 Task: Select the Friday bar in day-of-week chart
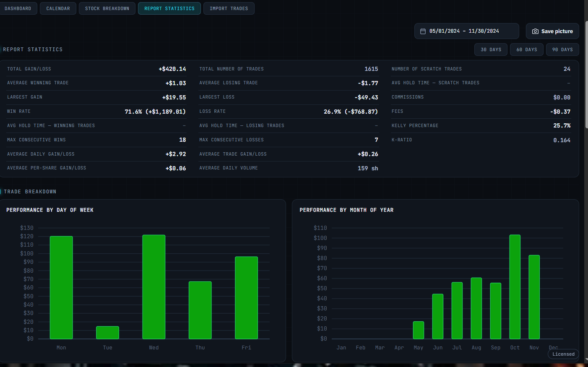[246, 298]
